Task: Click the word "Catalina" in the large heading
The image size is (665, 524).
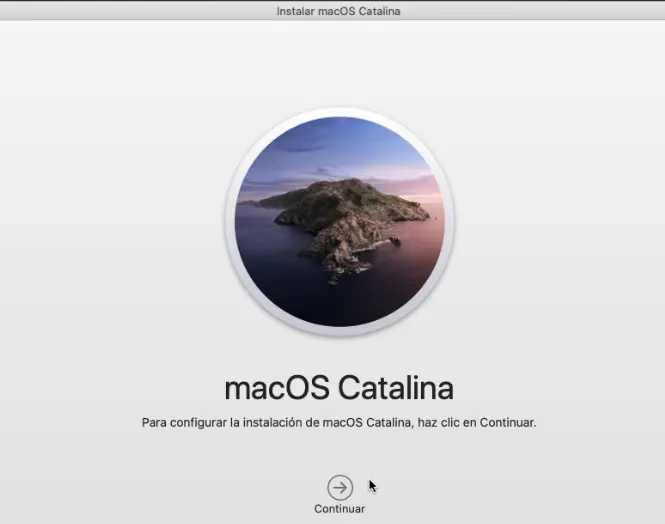Action: [396, 387]
